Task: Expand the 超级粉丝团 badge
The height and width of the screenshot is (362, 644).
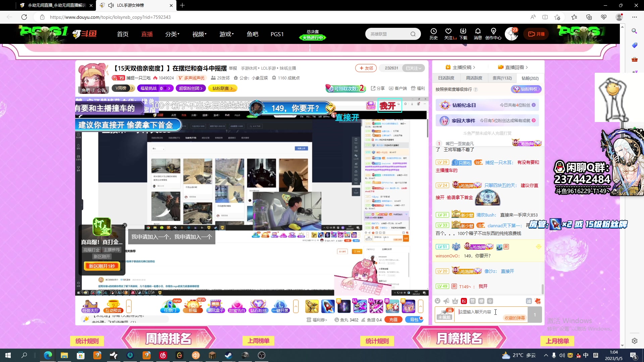Action: tap(191, 88)
